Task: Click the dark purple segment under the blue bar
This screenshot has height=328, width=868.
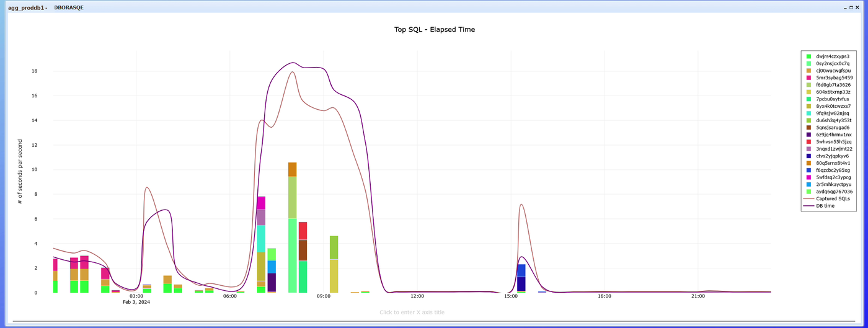Action: [521, 284]
